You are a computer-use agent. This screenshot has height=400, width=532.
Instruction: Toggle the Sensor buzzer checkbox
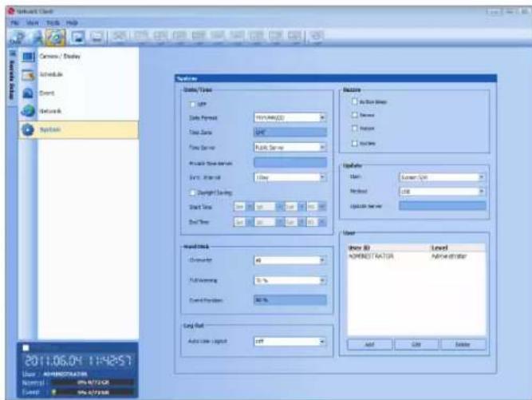[355, 115]
